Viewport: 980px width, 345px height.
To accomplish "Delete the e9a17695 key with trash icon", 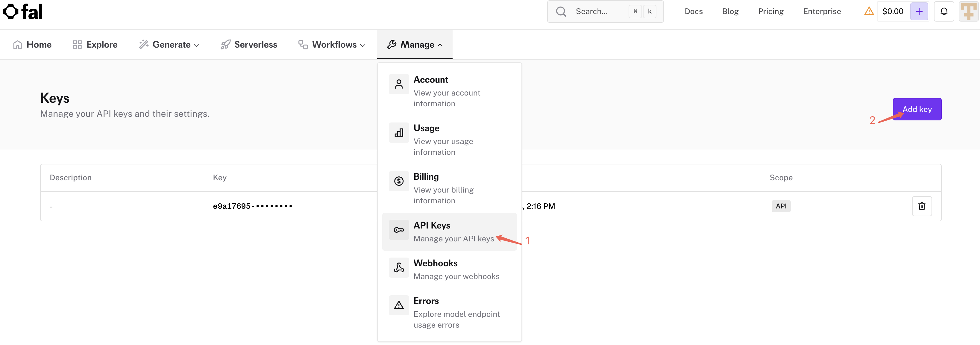I will [x=921, y=206].
